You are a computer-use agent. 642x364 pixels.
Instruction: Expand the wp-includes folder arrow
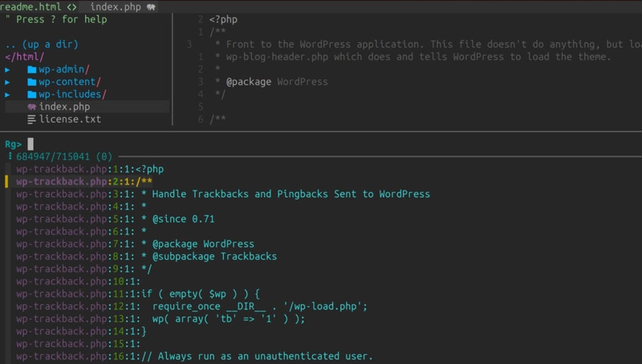point(7,95)
